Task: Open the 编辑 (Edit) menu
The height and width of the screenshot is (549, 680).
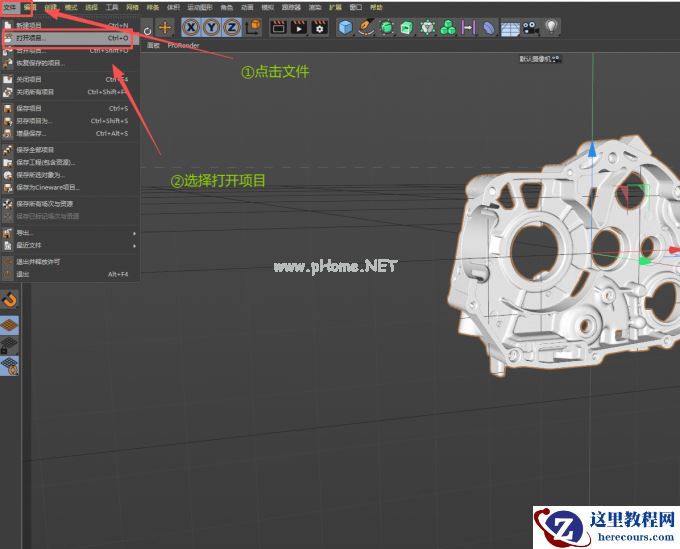Action: pyautogui.click(x=30, y=7)
